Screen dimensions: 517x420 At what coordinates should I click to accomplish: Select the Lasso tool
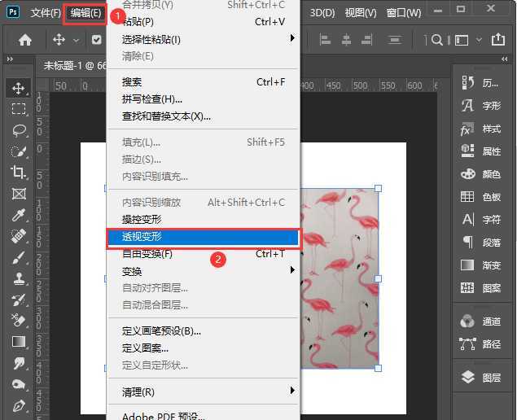coord(18,129)
